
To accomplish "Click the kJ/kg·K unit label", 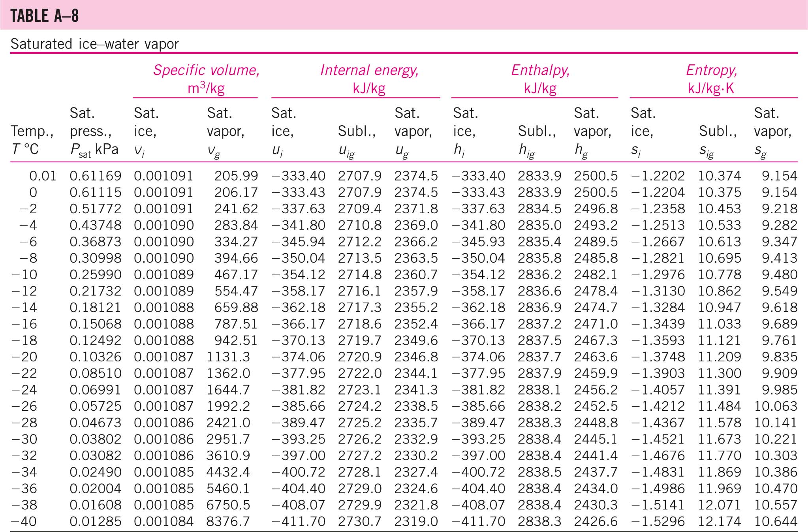I will [x=711, y=88].
